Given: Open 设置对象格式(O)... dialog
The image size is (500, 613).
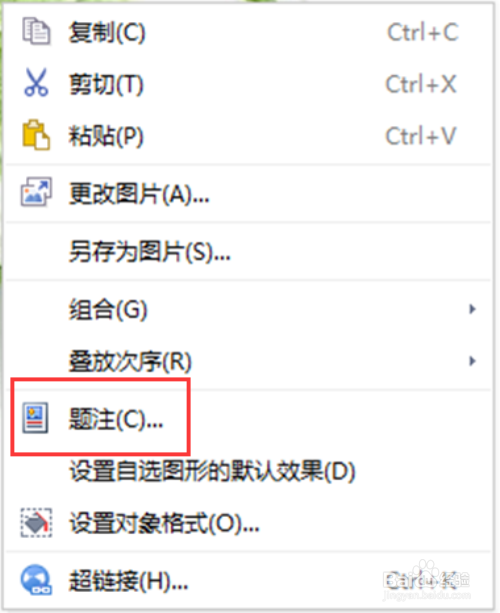Looking at the screenshot, I should [x=248, y=523].
